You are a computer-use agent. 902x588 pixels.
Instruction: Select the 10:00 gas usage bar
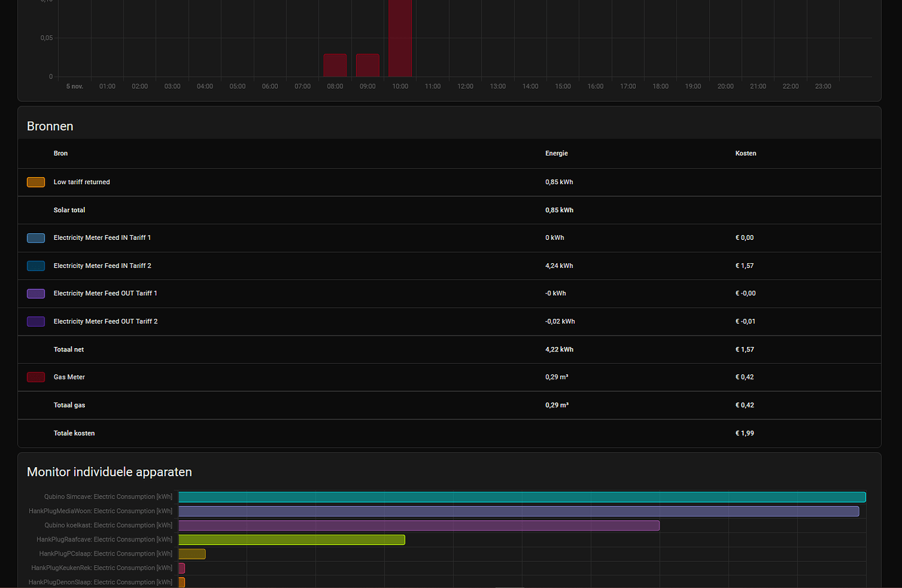400,39
